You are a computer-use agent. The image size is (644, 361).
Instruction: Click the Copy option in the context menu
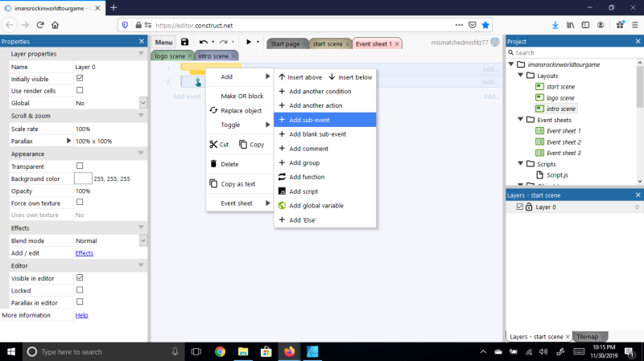click(252, 145)
